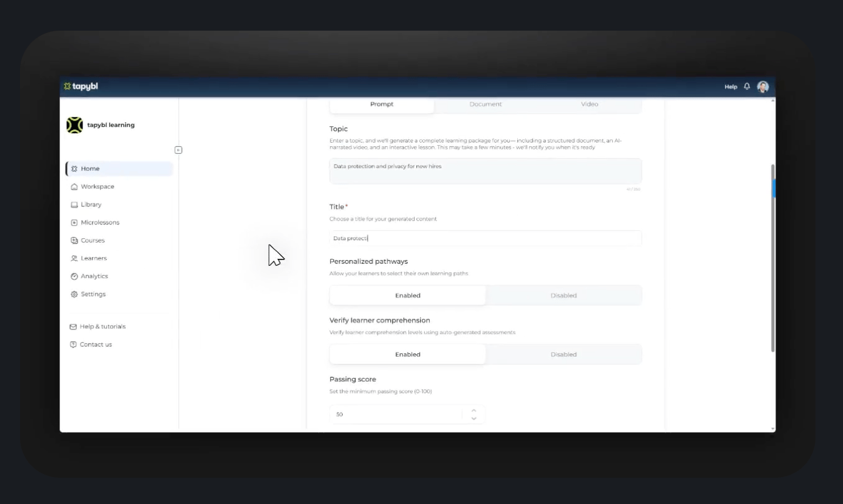
Task: Disable Personalized pathways
Action: (x=563, y=296)
